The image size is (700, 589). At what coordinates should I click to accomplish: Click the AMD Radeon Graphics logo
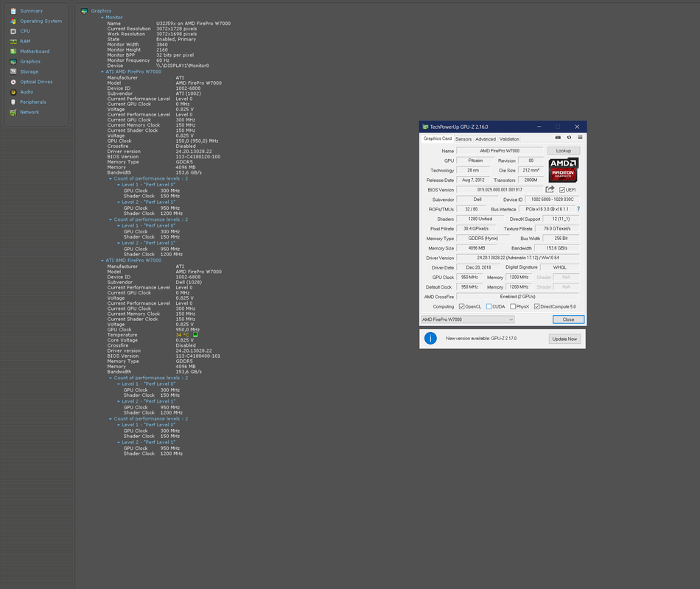563,170
